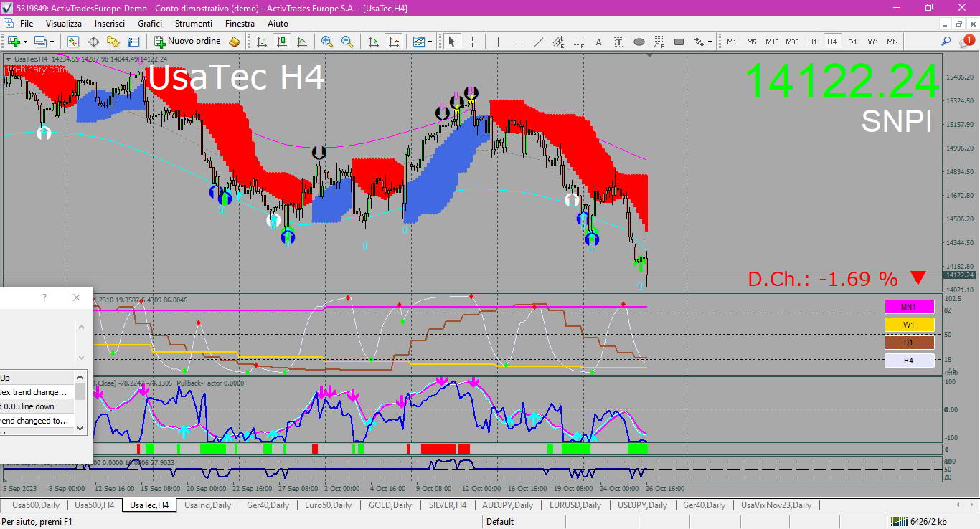Select the text tool letter A
This screenshot has width=980, height=529.
[598, 42]
